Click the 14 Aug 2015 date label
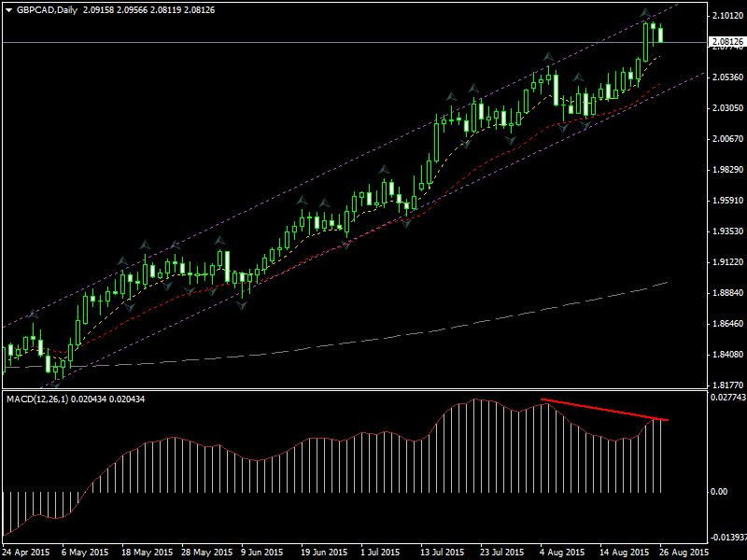Viewport: 747px width, 560px height. coord(624,553)
